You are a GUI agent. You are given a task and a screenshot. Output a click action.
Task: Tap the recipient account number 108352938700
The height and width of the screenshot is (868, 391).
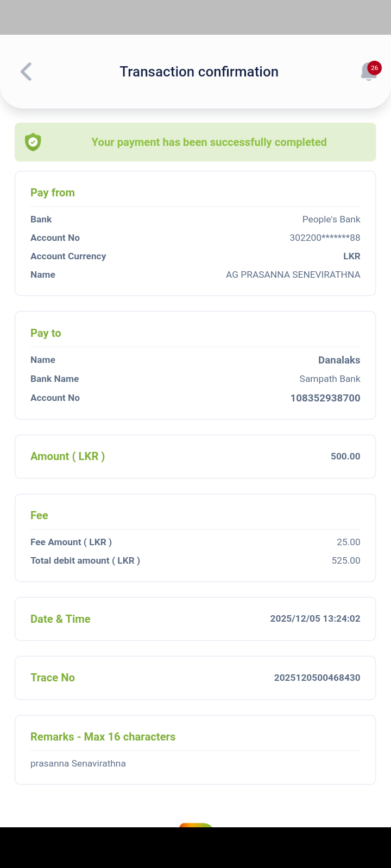325,398
